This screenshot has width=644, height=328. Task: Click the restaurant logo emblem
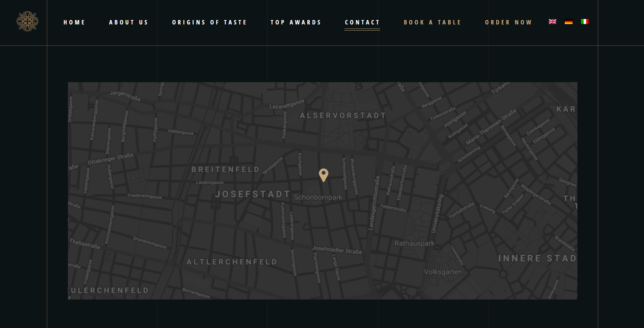pos(28,21)
